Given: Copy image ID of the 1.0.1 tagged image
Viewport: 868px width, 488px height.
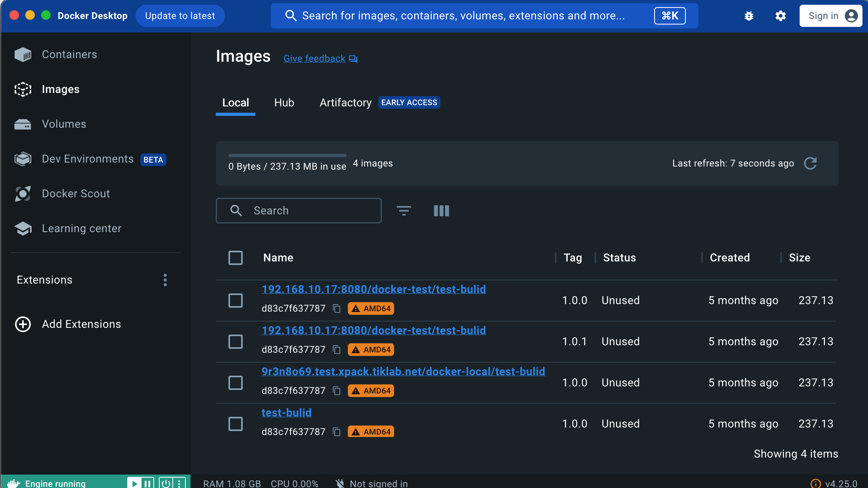Looking at the screenshot, I should (x=337, y=350).
